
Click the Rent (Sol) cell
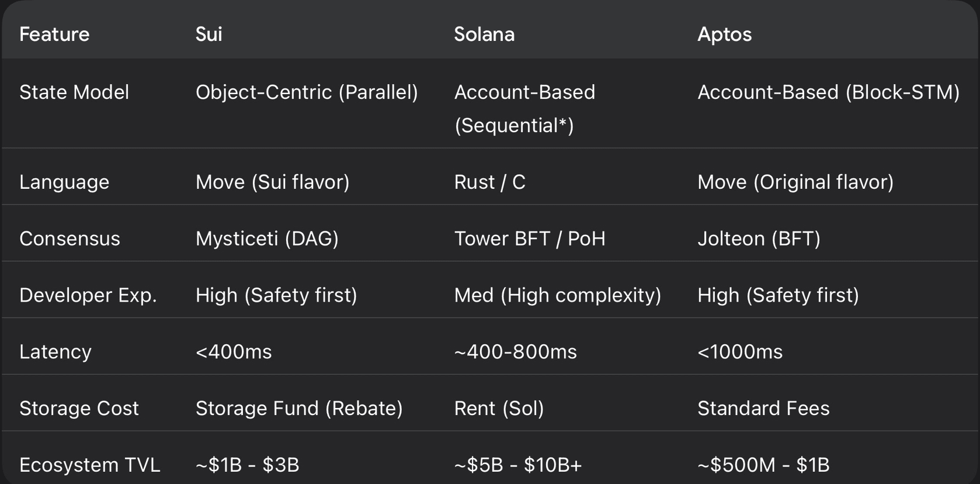tap(499, 408)
